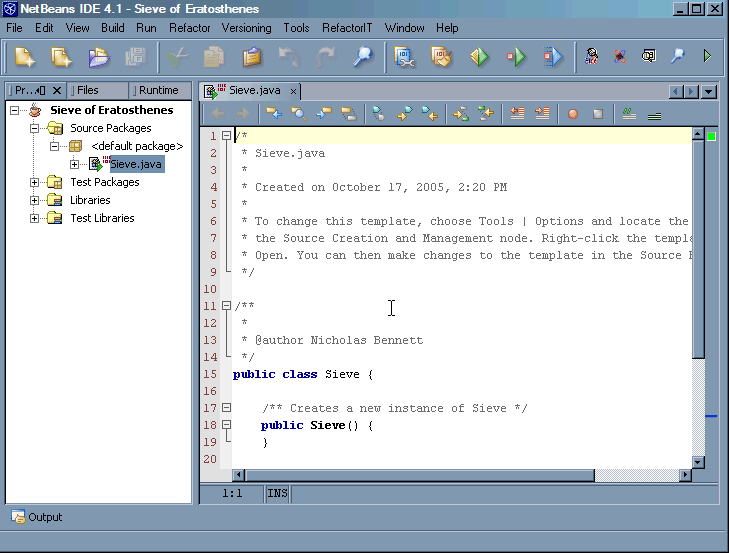Collapse code fold at line 18

[226, 425]
